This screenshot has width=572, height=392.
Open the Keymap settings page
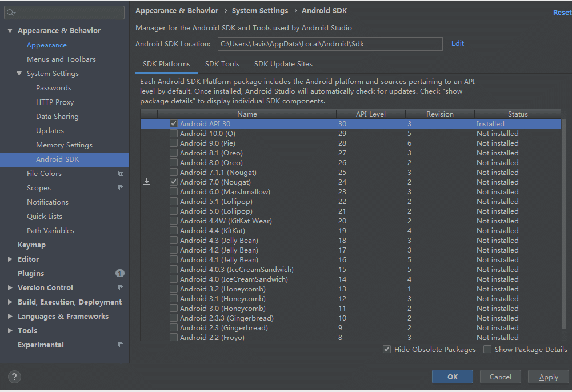coord(32,245)
